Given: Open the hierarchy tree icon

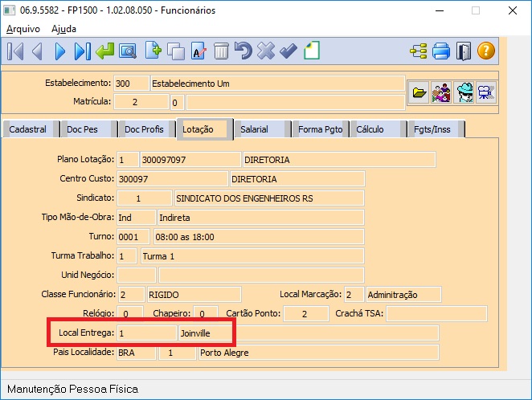Looking at the screenshot, I should [x=419, y=51].
